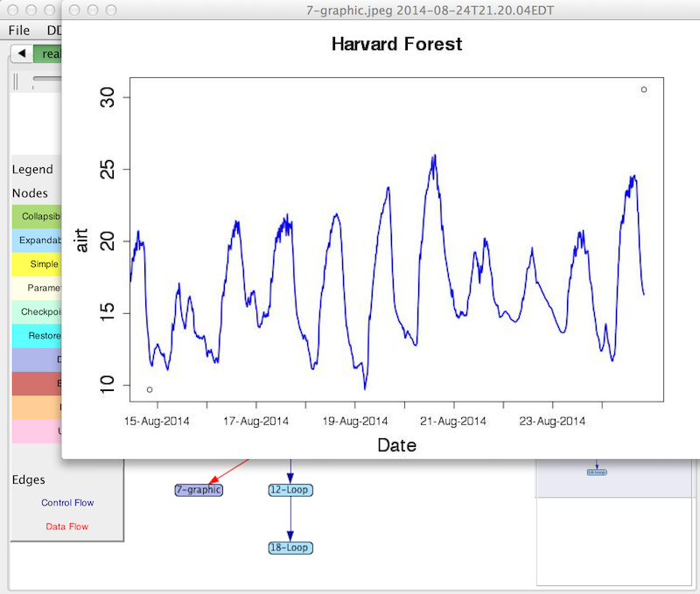Click the Date axis title
Screen dimensions: 700x594
[397, 445]
